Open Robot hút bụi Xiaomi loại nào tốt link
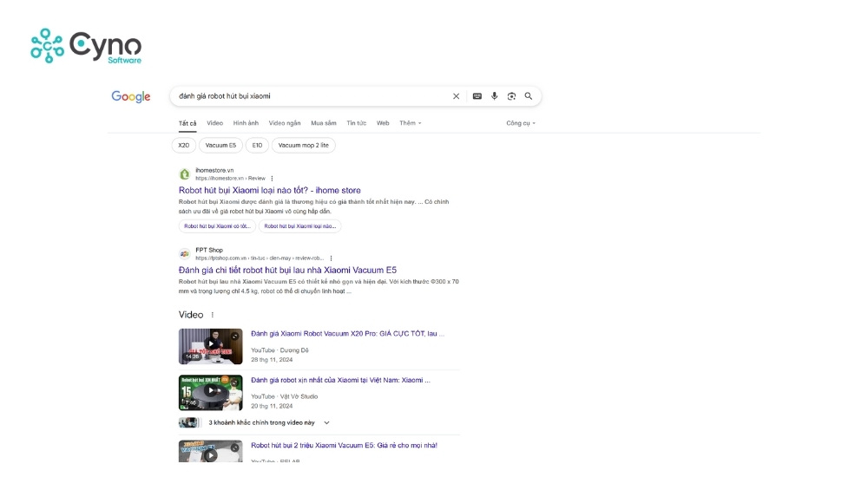868x477 pixels. [270, 190]
